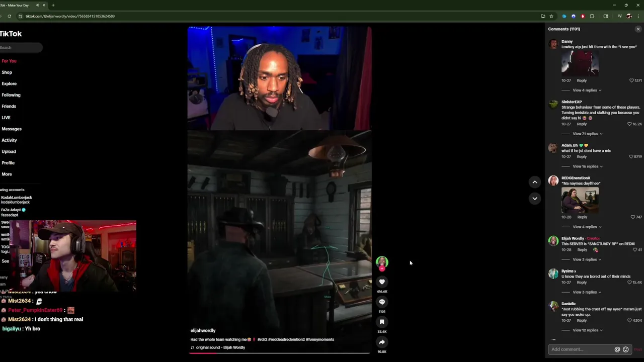Screen dimensions: 644x362
Task: Open Activity in sidebar
Action: (x=9, y=140)
